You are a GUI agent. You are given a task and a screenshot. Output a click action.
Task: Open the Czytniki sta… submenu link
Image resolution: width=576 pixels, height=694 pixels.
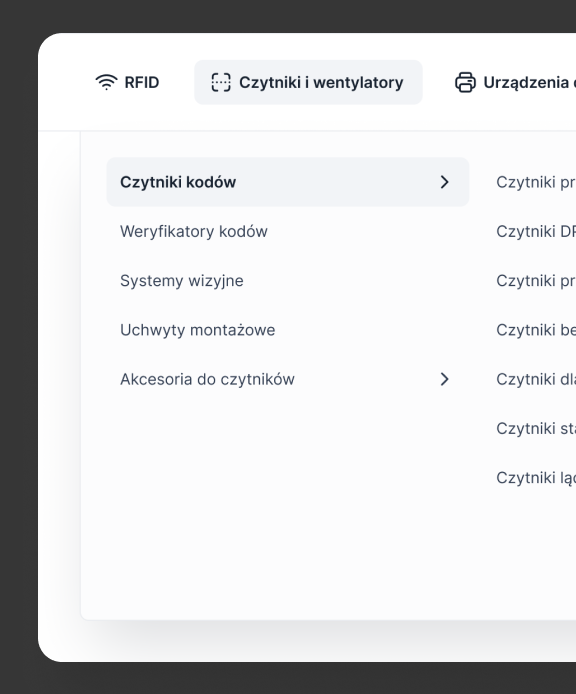tap(536, 428)
